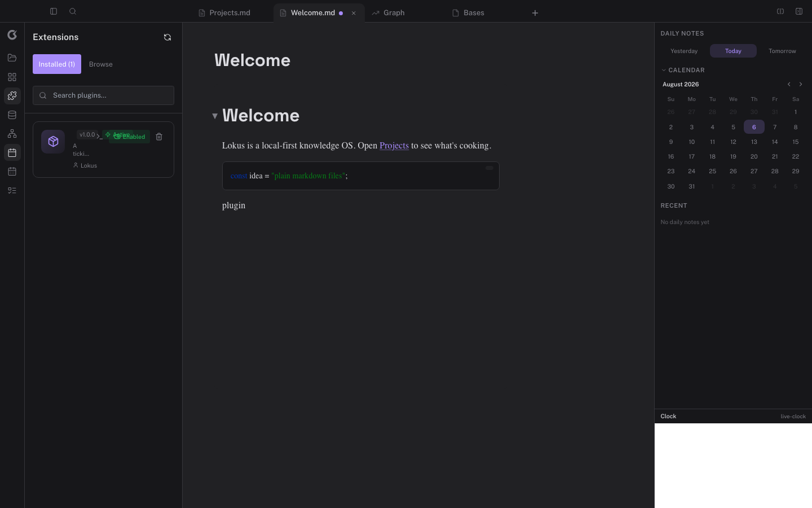The width and height of the screenshot is (812, 508).
Task: Open Today's daily note
Action: tap(733, 51)
